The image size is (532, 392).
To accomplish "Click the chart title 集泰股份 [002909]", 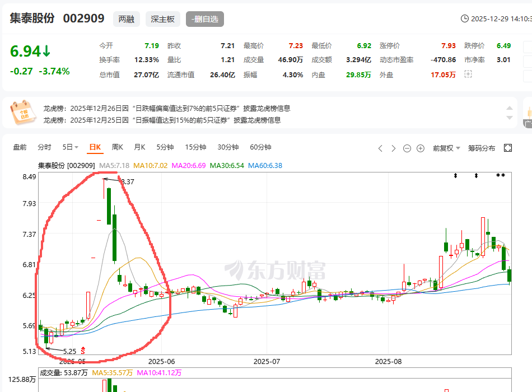I will coord(67,166).
